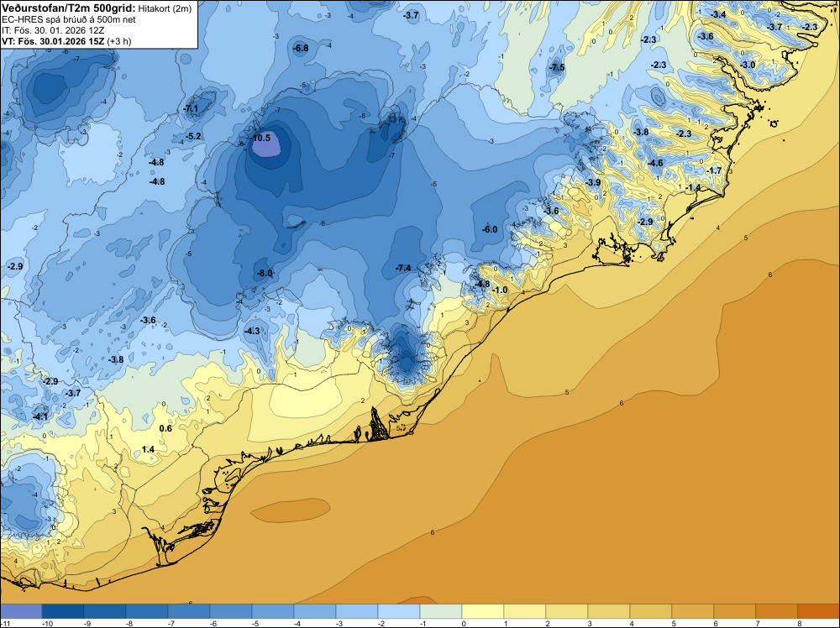Click the legend swatch above label -5
The height and width of the screenshot is (628, 840).
(x=273, y=611)
